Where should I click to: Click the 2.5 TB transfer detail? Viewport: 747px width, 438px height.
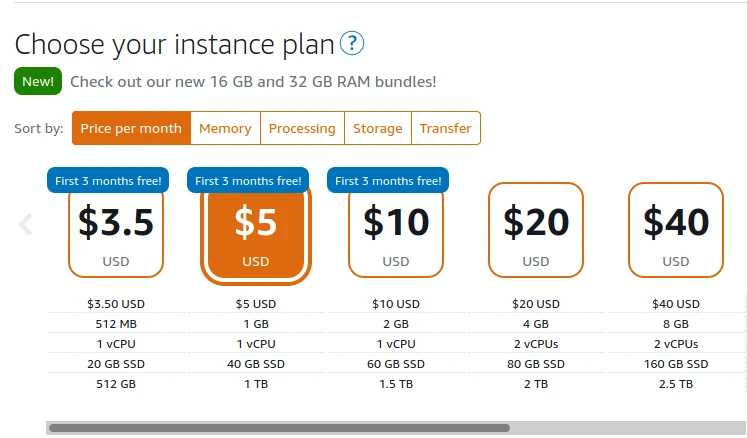tap(676, 384)
